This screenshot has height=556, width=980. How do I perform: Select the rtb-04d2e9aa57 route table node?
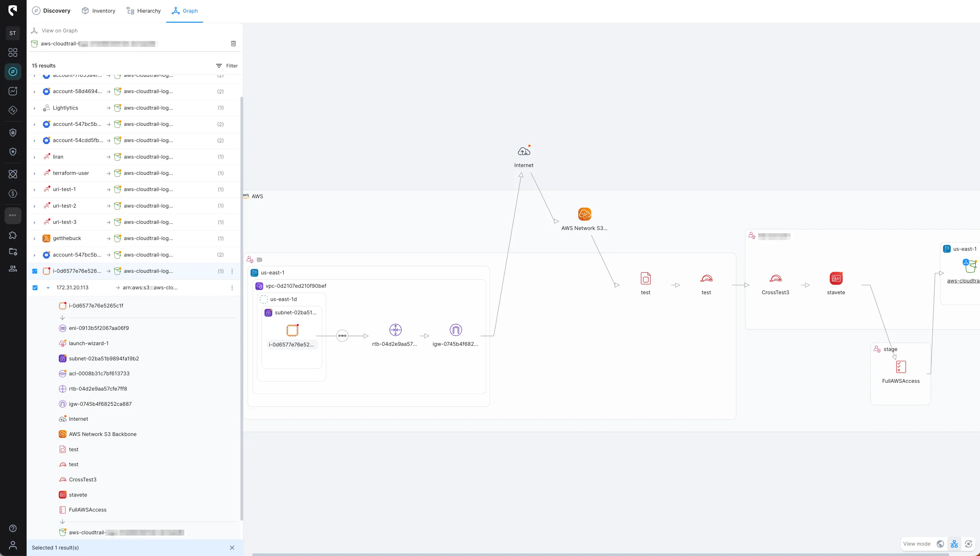pyautogui.click(x=395, y=330)
